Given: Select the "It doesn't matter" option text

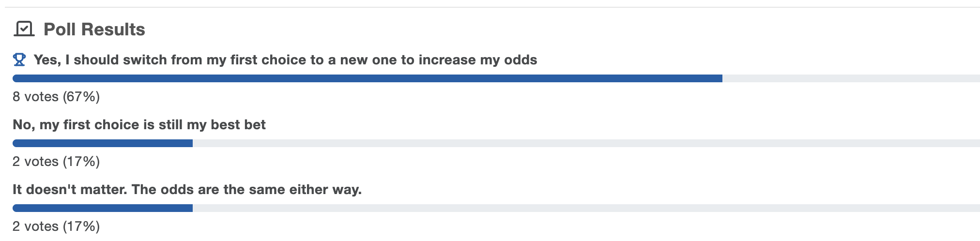Looking at the screenshot, I should (x=187, y=190).
